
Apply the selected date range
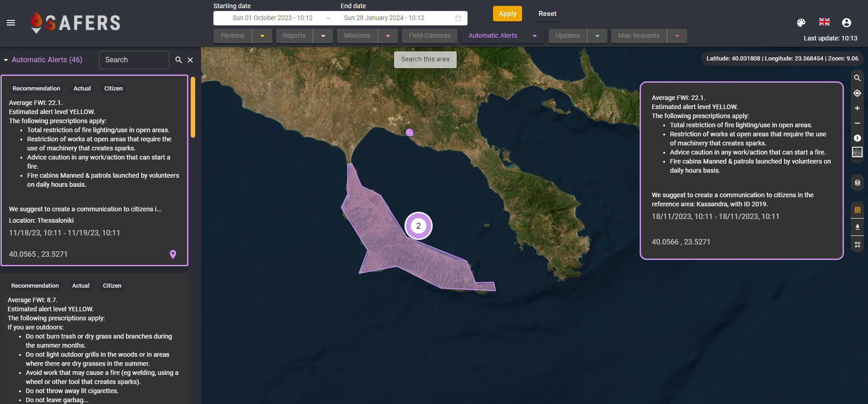tap(508, 14)
